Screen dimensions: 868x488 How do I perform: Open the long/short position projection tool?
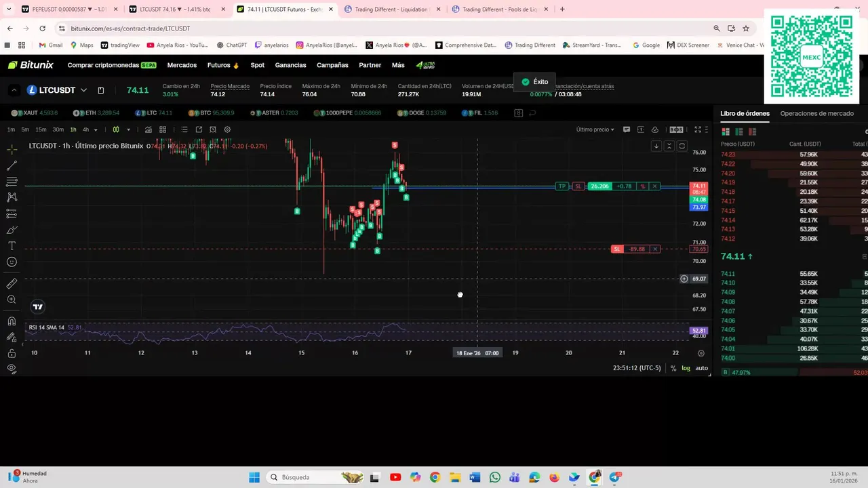click(x=12, y=213)
